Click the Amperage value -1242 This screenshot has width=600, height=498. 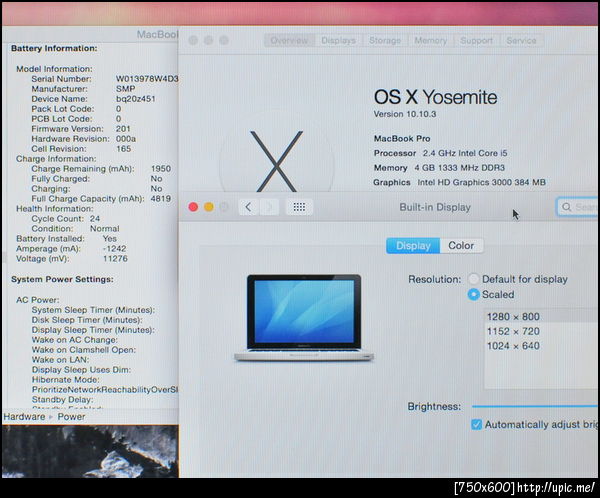114,248
